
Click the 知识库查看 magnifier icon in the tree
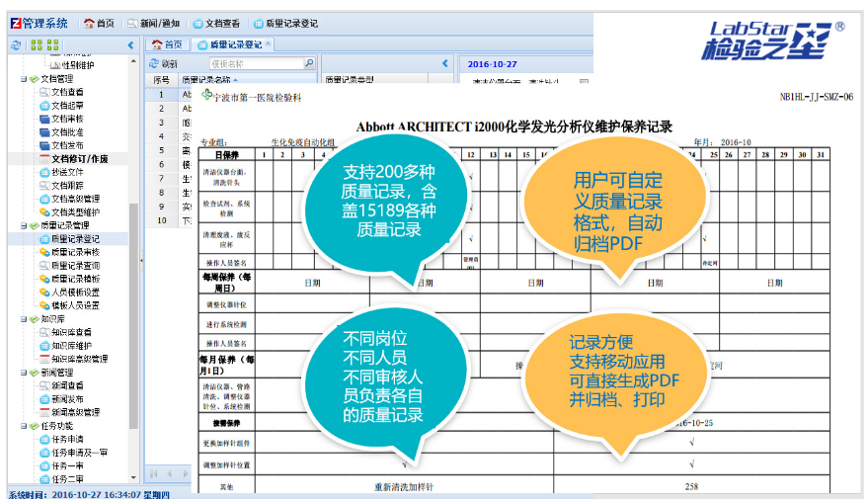click(44, 332)
